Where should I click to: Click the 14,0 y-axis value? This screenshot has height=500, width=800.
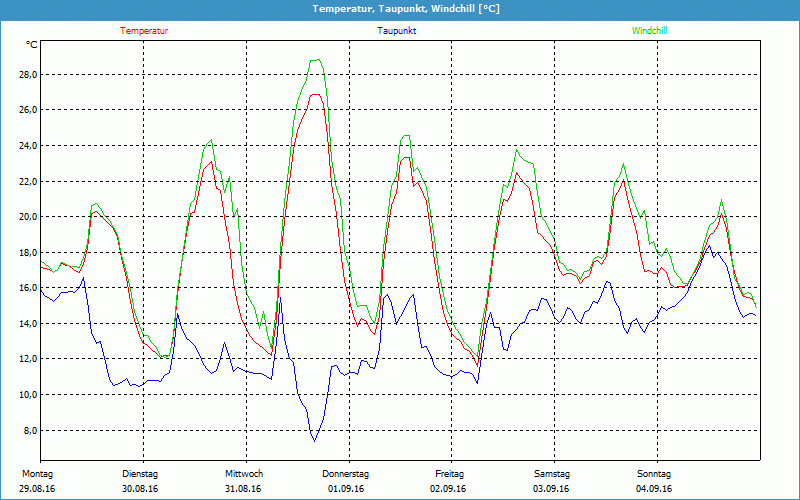click(29, 323)
